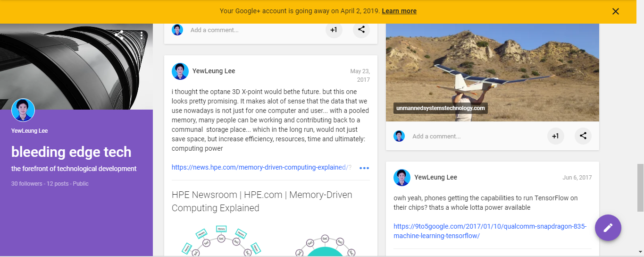Open the memory-driven computing diagram thumbnail
This screenshot has height=257, width=644.
click(x=271, y=240)
